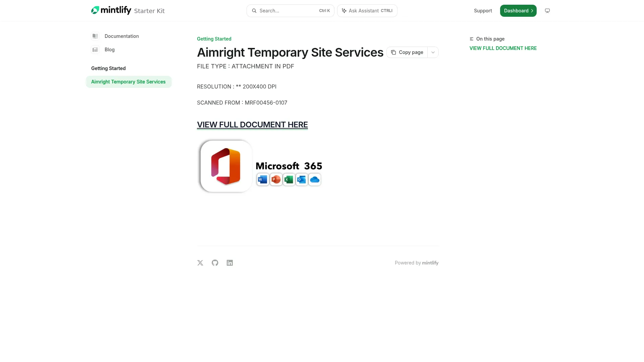The width and height of the screenshot is (644, 362).
Task: Open the Dashboard button
Action: click(518, 11)
